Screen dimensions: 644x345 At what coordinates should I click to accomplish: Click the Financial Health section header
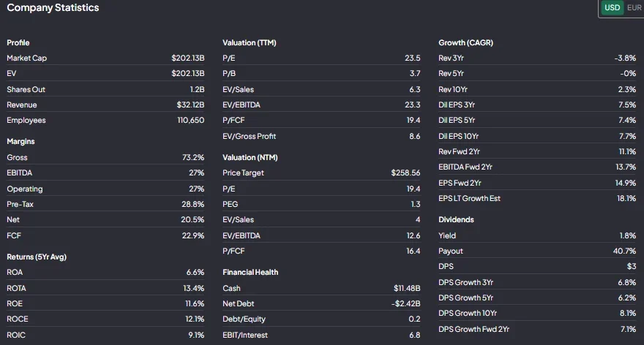250,273
